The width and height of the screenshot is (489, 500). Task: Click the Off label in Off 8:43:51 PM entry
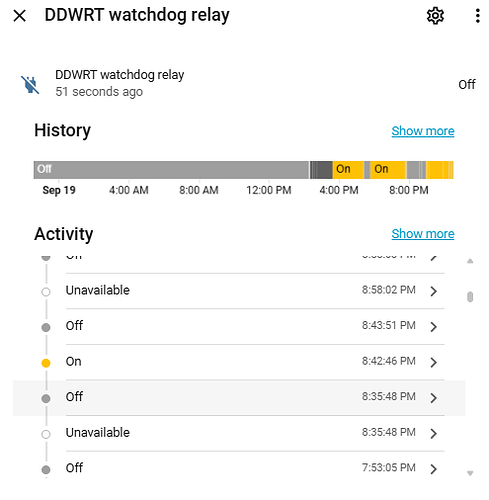click(x=74, y=326)
